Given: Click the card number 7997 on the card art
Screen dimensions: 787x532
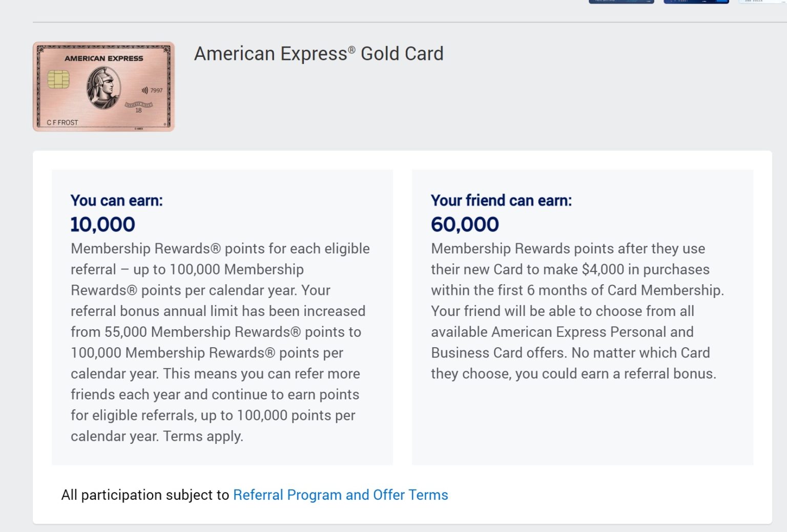Looking at the screenshot, I should (156, 90).
